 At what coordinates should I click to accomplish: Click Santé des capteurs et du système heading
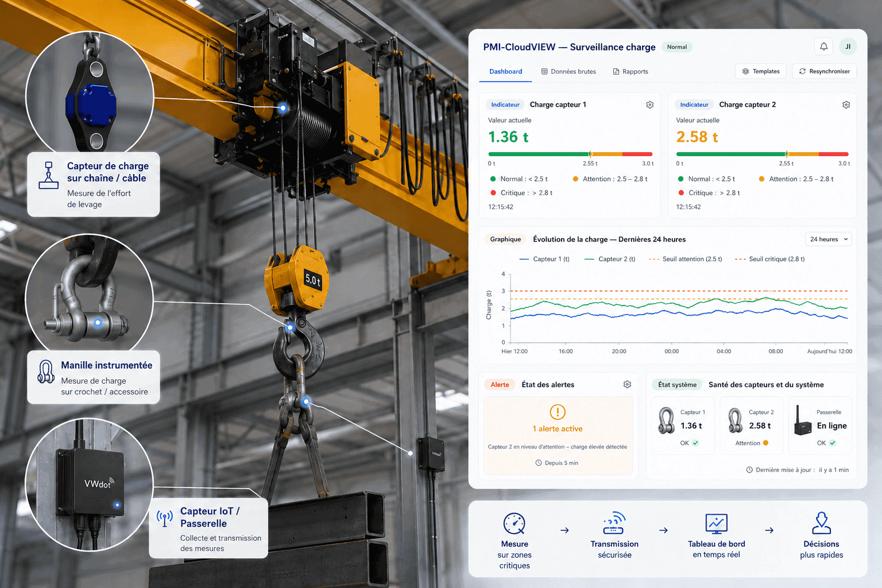click(766, 385)
